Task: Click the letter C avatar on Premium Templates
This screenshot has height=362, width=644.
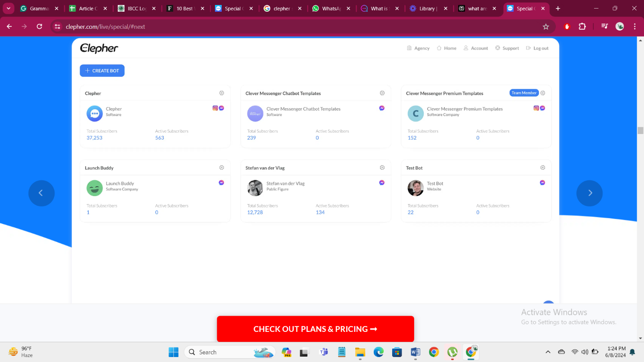Action: coord(416,114)
